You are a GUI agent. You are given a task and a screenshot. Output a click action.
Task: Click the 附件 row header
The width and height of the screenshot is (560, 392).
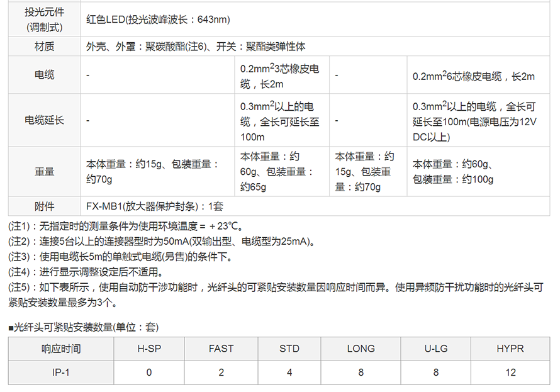[x=44, y=206]
